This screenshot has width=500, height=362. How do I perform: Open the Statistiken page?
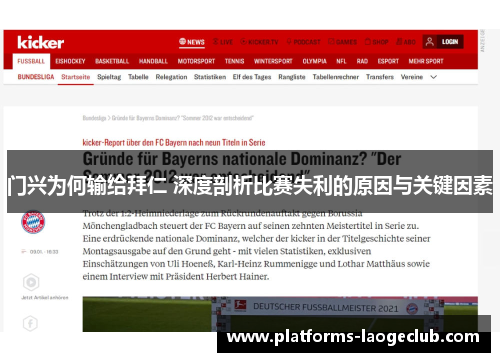pos(210,77)
